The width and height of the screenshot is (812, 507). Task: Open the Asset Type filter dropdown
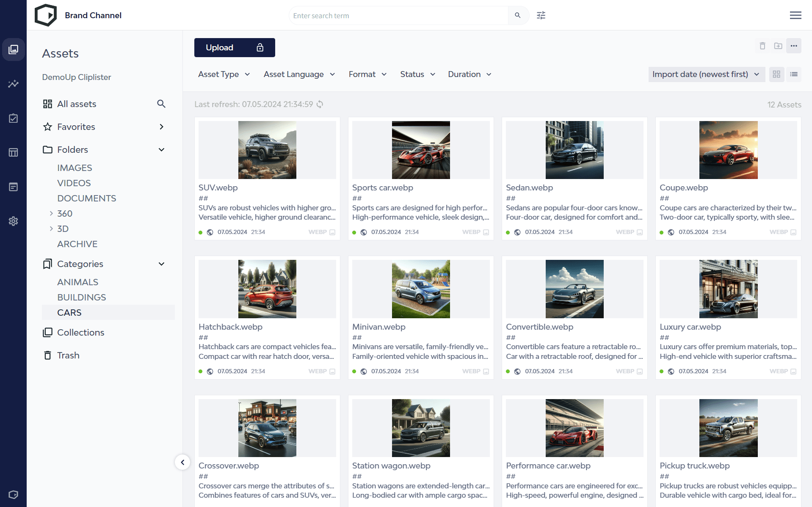(224, 74)
